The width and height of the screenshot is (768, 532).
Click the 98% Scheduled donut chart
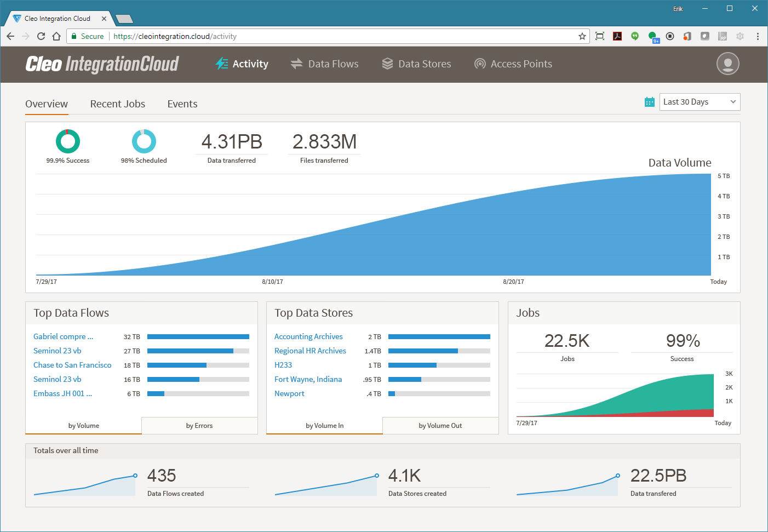(144, 141)
